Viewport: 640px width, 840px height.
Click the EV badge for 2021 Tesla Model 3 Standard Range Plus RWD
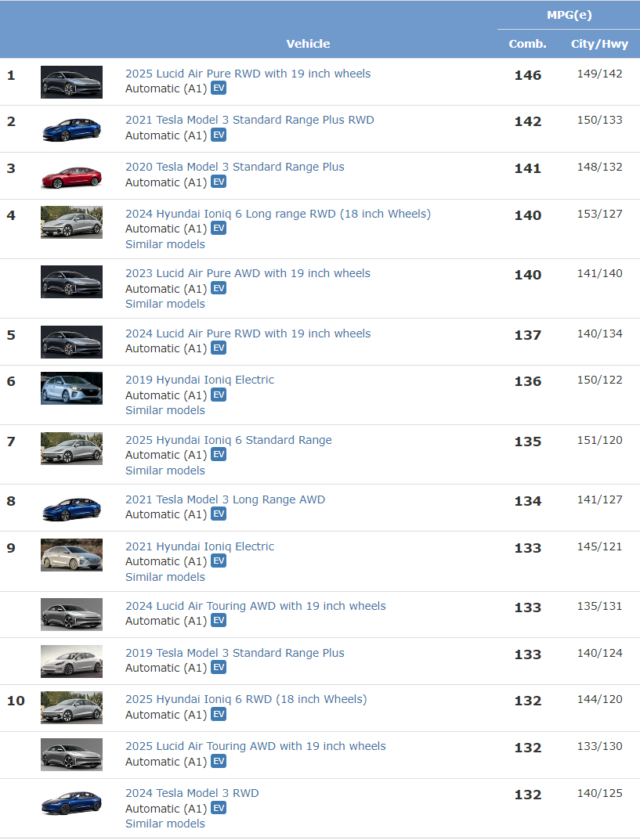[x=218, y=135]
